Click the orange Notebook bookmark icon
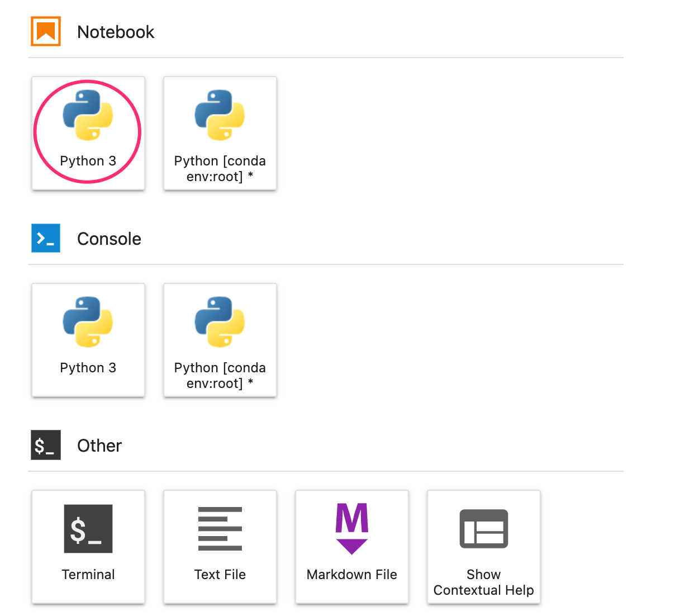The height and width of the screenshot is (616, 675). click(45, 31)
